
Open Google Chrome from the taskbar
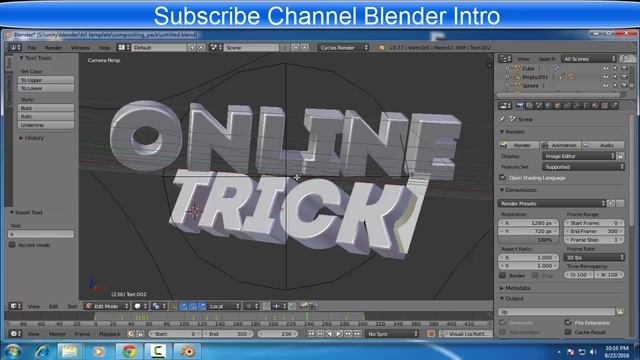129,351
